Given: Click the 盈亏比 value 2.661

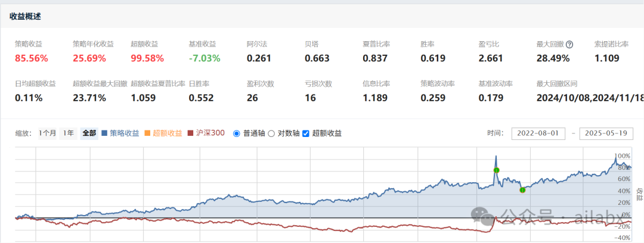Looking at the screenshot, I should pyautogui.click(x=491, y=58).
